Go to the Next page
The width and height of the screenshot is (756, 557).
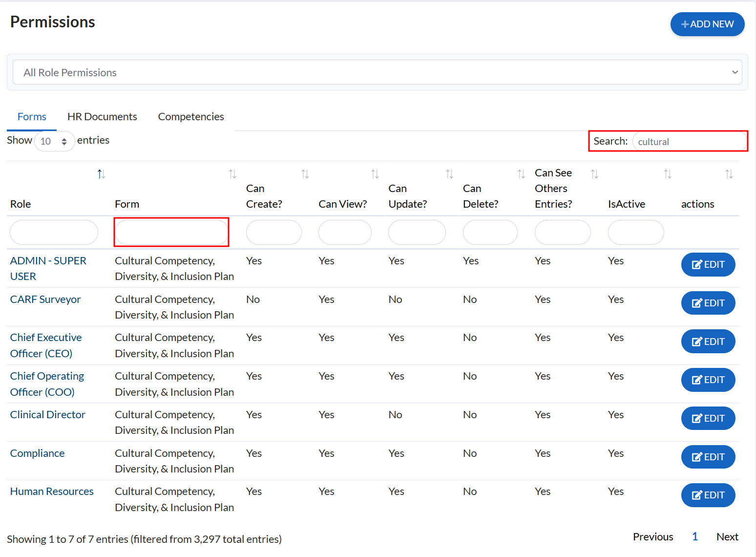coord(727,537)
